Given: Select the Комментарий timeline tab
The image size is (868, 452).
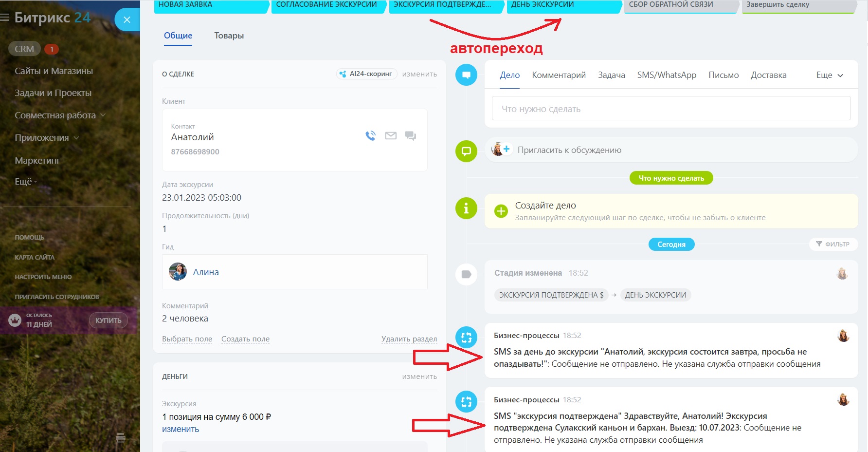Looking at the screenshot, I should [x=559, y=75].
